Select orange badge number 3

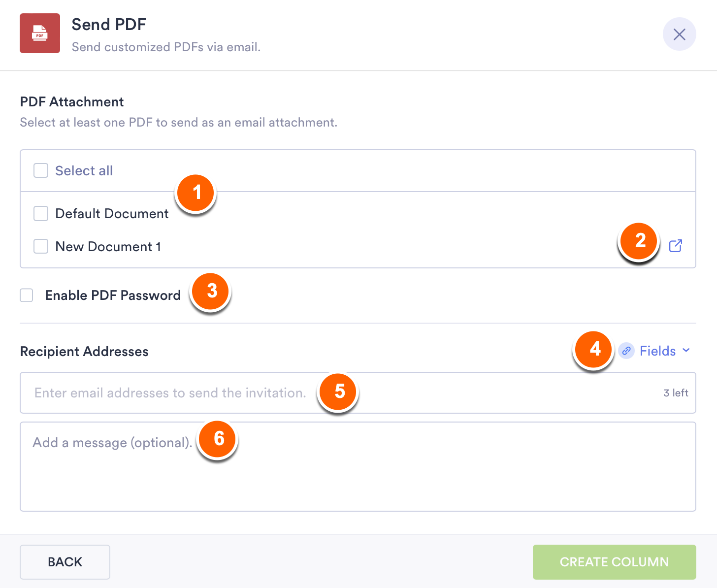tap(211, 291)
